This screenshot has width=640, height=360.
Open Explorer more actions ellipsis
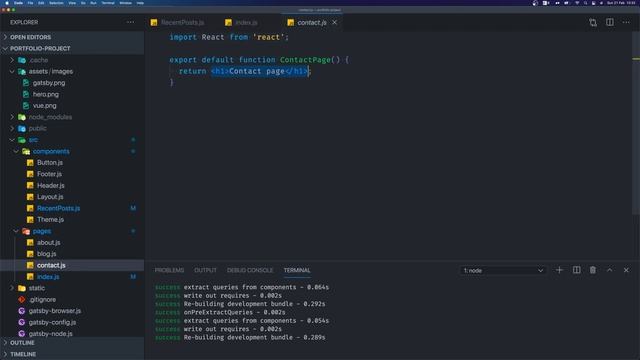(130, 22)
